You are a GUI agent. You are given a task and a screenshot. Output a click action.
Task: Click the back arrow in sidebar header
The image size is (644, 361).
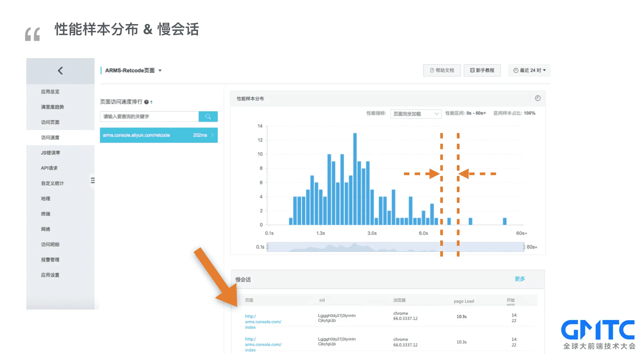pos(60,71)
